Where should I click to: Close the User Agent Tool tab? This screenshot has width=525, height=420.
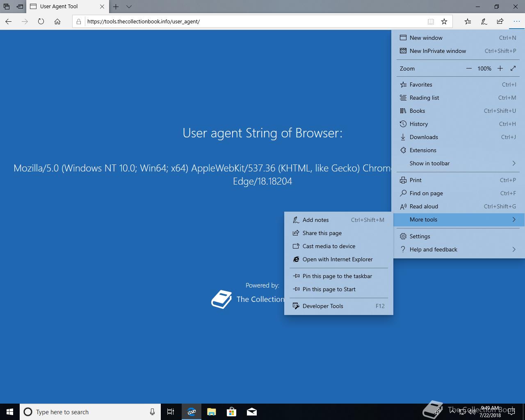click(102, 7)
